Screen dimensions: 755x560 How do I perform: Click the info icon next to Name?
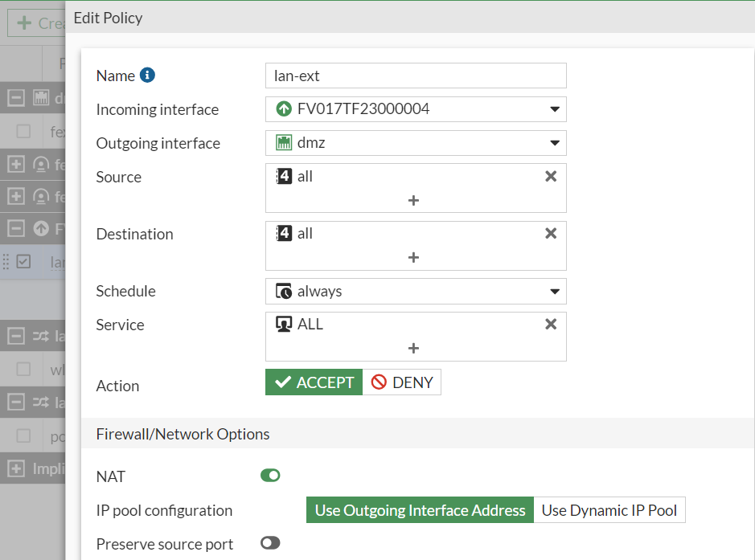[x=147, y=76]
